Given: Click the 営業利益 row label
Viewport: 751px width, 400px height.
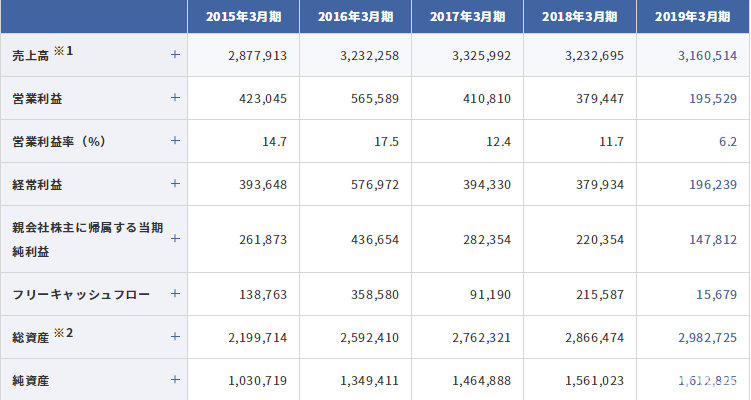Looking at the screenshot, I should [x=37, y=99].
